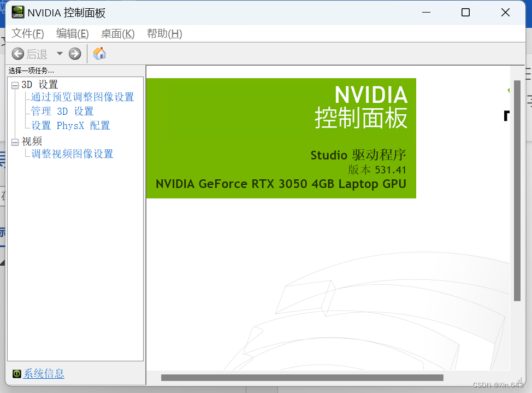532x393 pixels.
Task: Collapse the 视频 tree node
Action: pyautogui.click(x=15, y=142)
